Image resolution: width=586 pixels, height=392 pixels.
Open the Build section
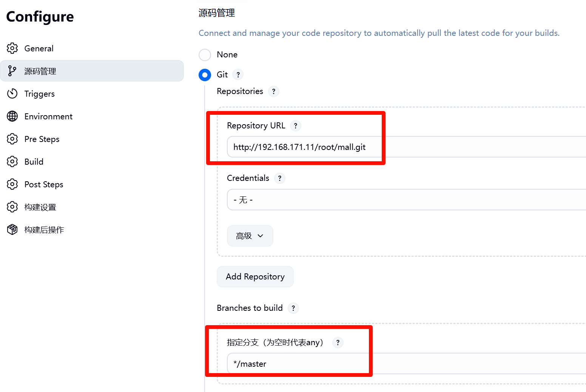coord(34,162)
